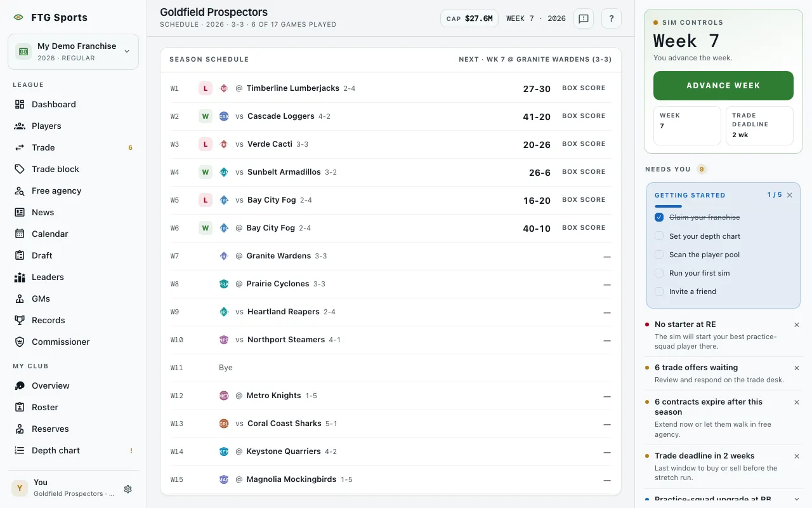Screen dimensions: 812x508
Task: Open Box Score for Timberline Lumberjacks game
Action: tap(584, 88)
